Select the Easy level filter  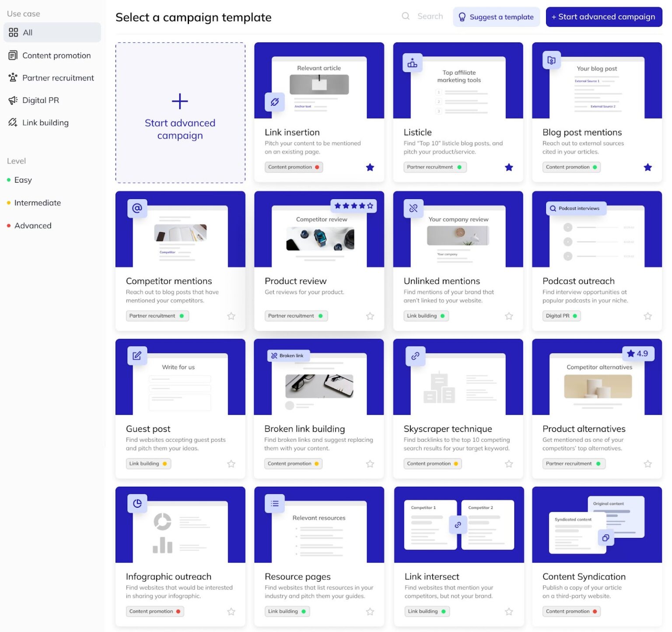pyautogui.click(x=23, y=180)
